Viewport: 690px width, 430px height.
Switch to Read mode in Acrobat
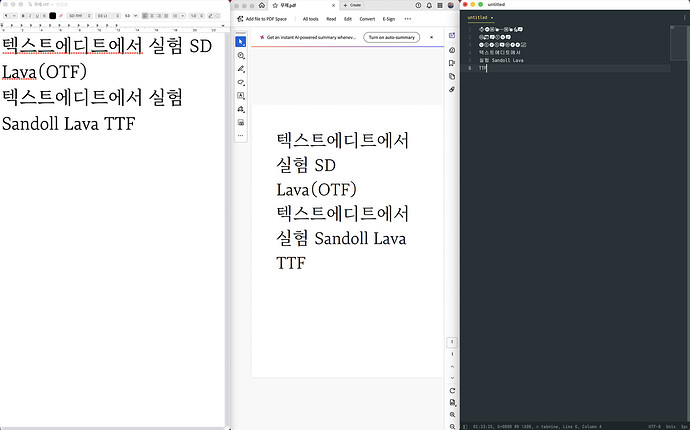pos(331,19)
